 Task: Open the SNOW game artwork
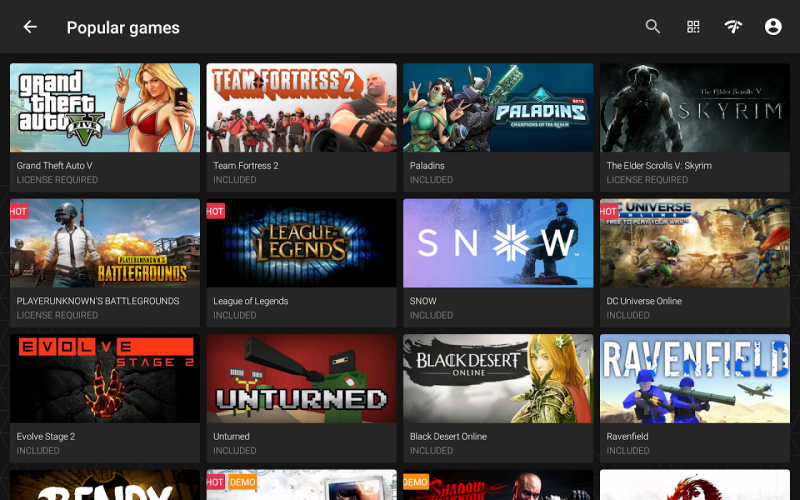pos(498,243)
